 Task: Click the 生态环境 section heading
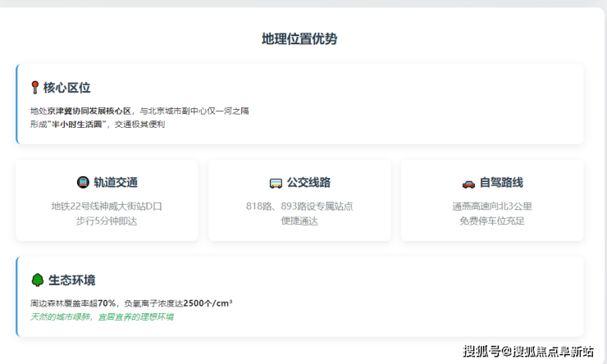[x=71, y=280]
